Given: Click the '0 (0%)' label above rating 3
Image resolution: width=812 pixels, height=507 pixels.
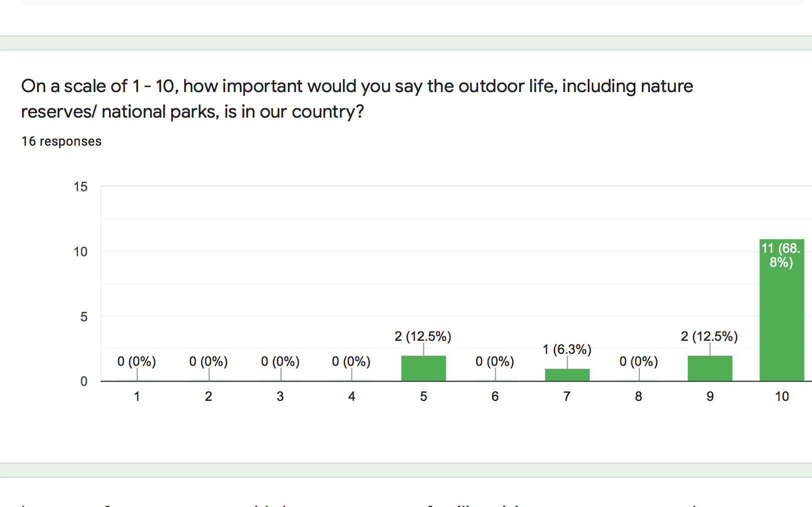Looking at the screenshot, I should coord(280,361).
